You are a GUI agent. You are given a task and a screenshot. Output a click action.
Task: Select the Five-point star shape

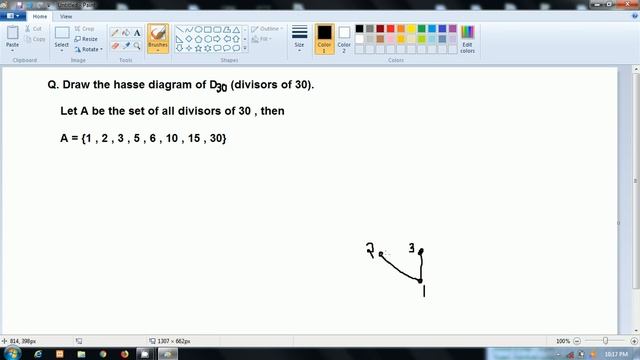tap(198, 48)
